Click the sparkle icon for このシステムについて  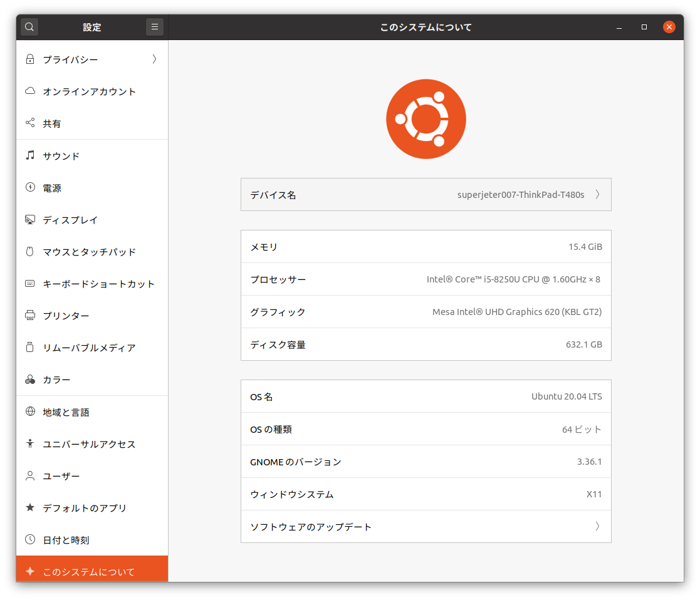coord(30,571)
